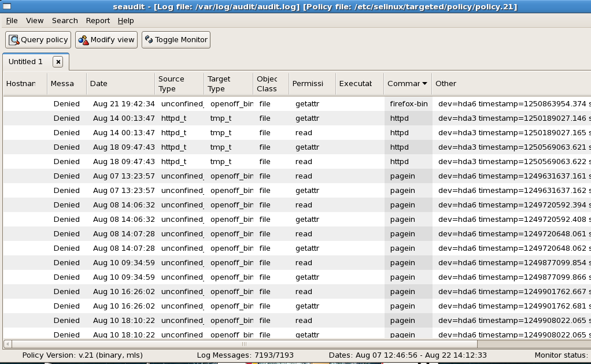This screenshot has height=364, width=591.
Task: Open the View menu
Action: 35,21
